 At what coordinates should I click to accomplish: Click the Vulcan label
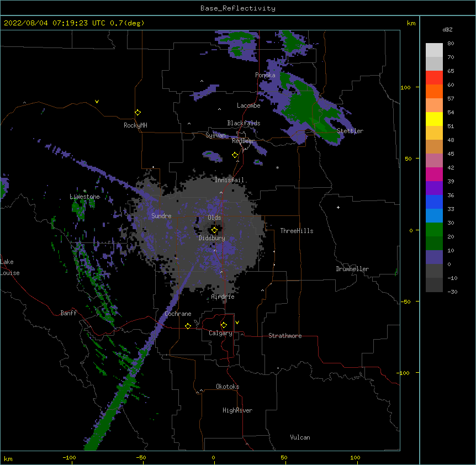(x=300, y=437)
